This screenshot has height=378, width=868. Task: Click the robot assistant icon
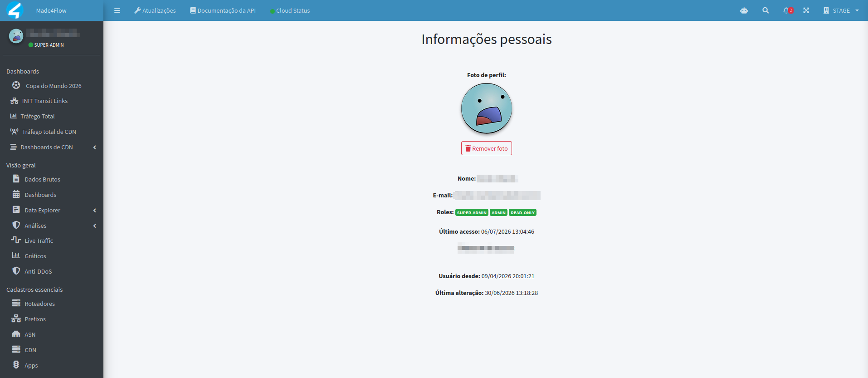(744, 10)
